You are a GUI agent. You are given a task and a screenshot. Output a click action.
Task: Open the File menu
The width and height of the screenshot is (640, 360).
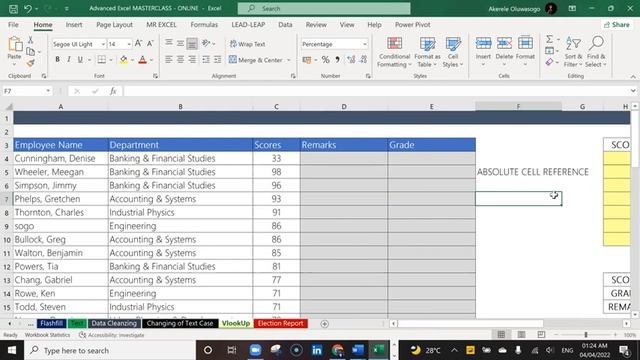(13, 25)
